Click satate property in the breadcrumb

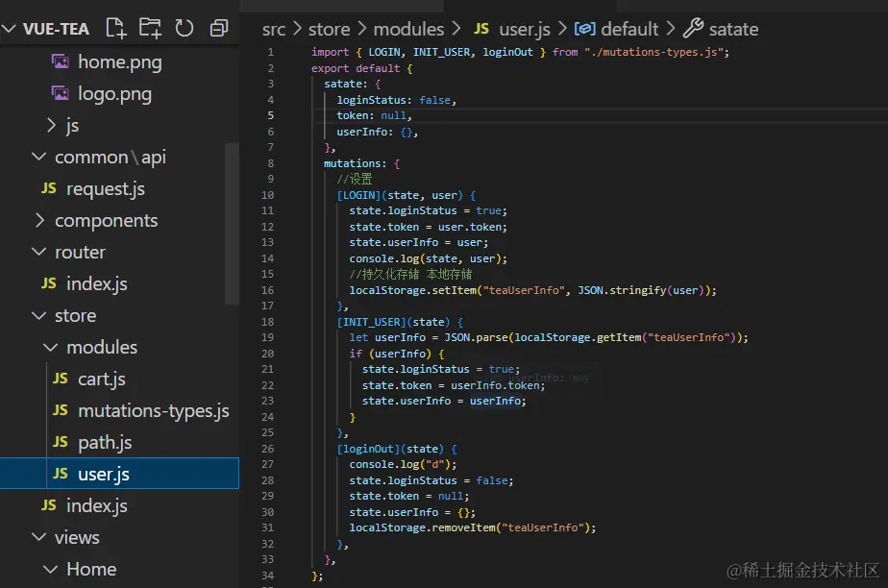[x=733, y=30]
